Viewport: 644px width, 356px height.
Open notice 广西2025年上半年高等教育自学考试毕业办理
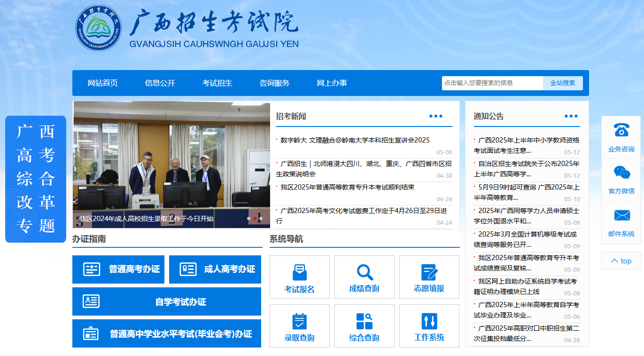click(527, 310)
